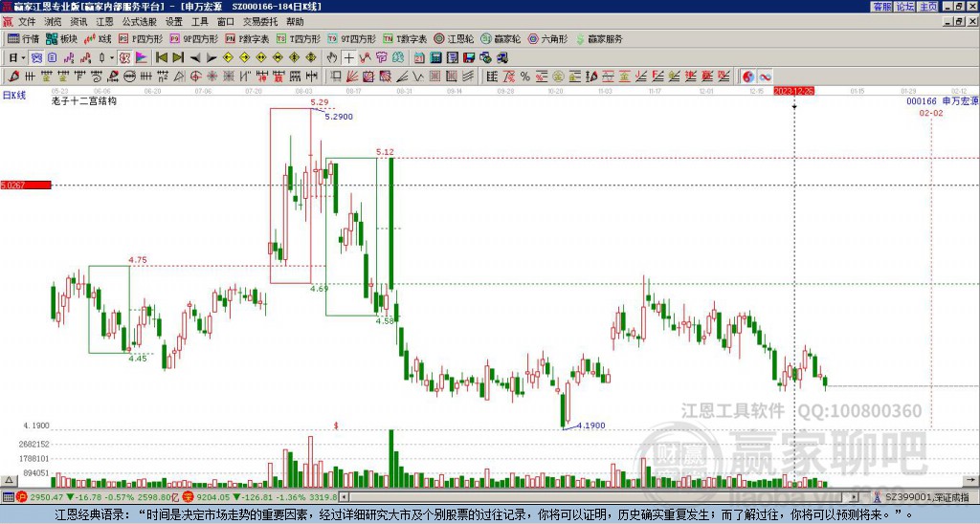Select the red target circle tool

195,76
